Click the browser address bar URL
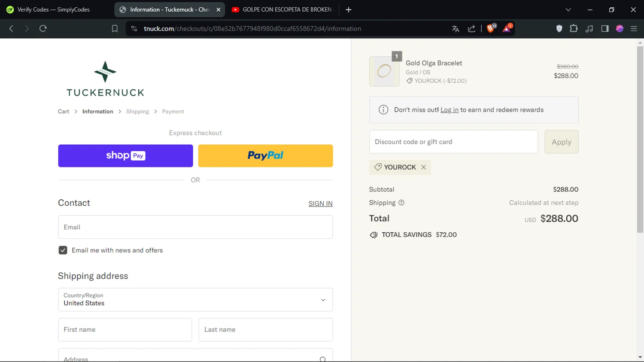This screenshot has width=644, height=362. pyautogui.click(x=252, y=29)
